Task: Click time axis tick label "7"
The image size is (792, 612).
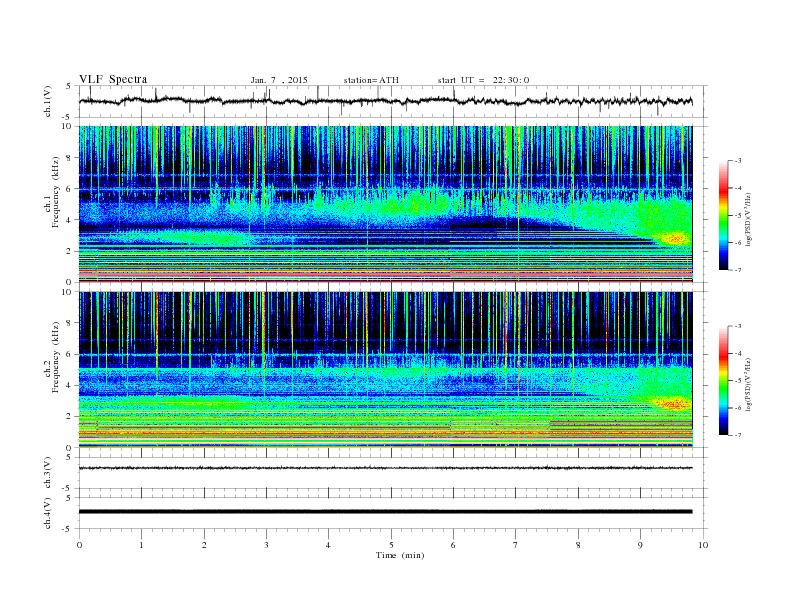Action: pyautogui.click(x=516, y=545)
